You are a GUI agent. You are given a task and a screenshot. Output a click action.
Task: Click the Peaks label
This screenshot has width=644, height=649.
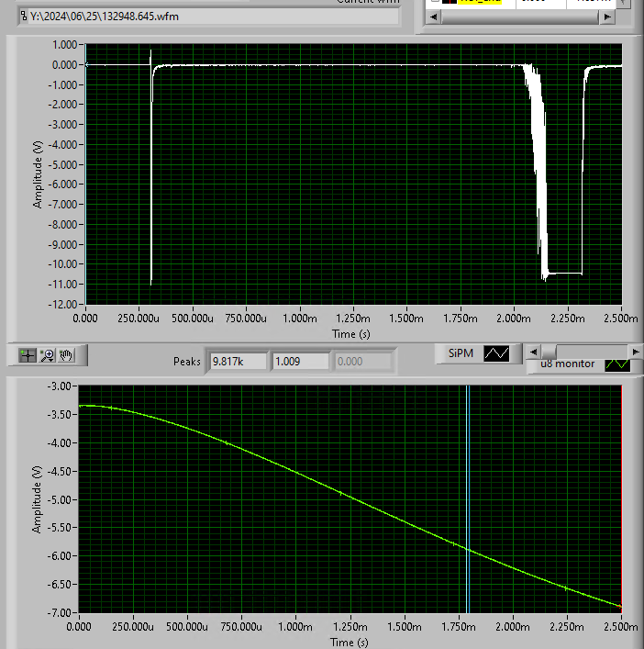(x=187, y=362)
